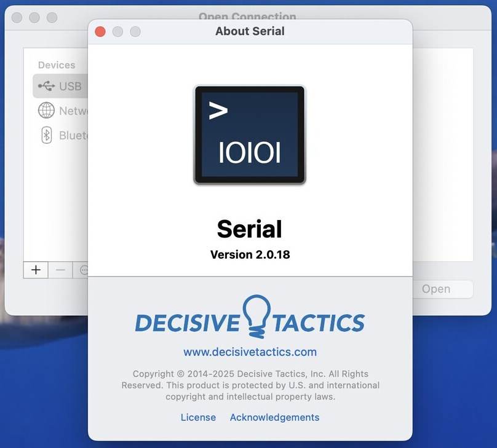Image resolution: width=497 pixels, height=448 pixels.
Task: Open the ellipsis more-options button
Action: (x=82, y=270)
